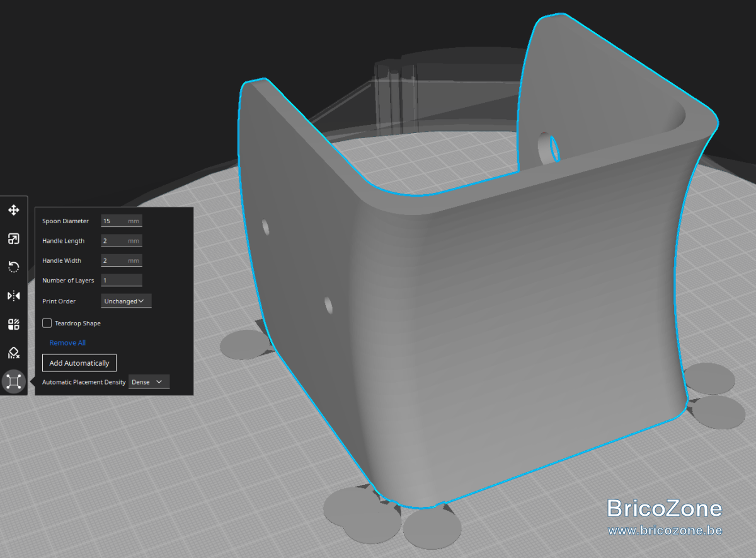Open the Per Model Settings tool
The image size is (756, 558).
(x=13, y=324)
